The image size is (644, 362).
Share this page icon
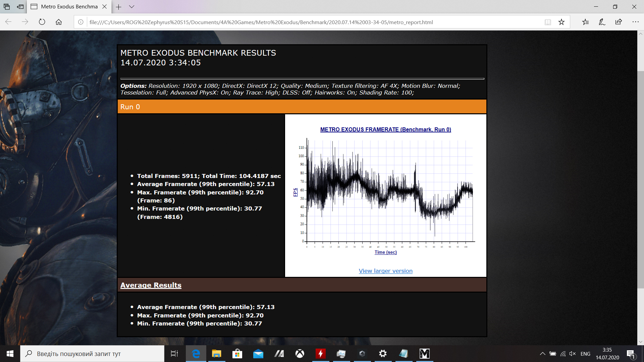pyautogui.click(x=619, y=22)
